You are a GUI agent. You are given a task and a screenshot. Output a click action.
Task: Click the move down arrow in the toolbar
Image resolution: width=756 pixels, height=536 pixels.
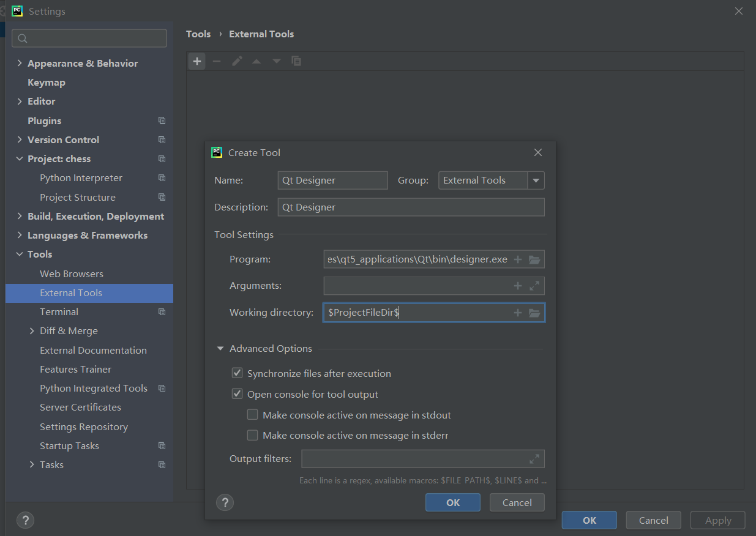coord(276,61)
